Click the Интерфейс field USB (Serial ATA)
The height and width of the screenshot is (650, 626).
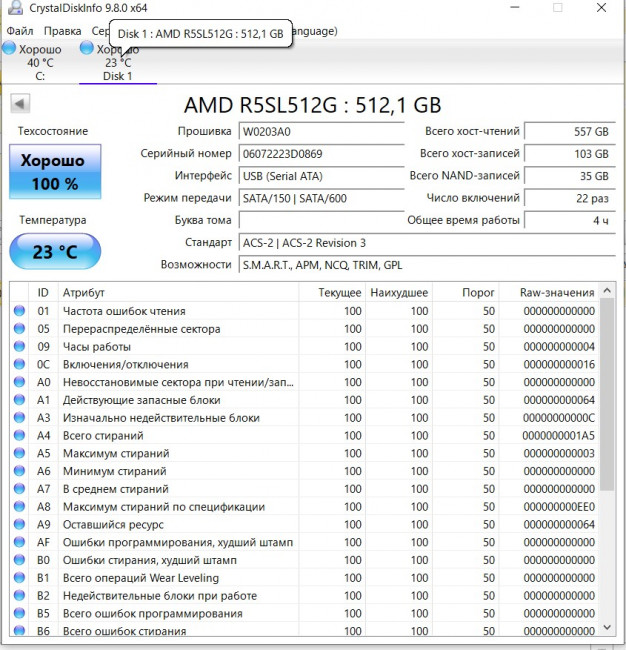tap(321, 176)
